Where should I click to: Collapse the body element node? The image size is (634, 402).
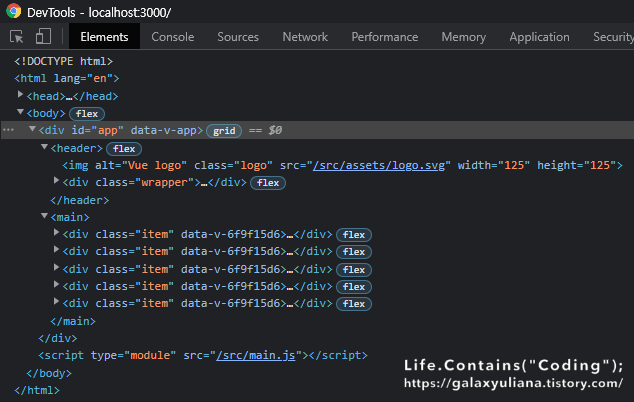tap(20, 112)
